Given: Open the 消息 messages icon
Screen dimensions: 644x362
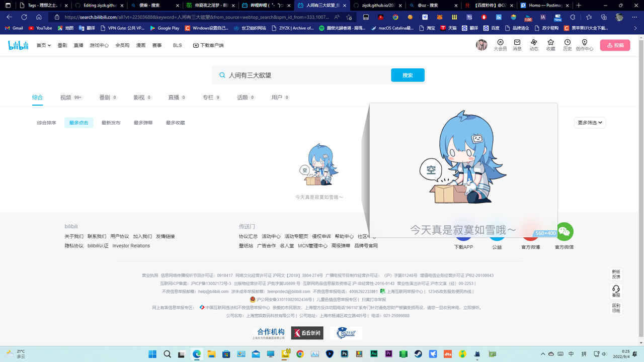Looking at the screenshot, I should pyautogui.click(x=516, y=45).
